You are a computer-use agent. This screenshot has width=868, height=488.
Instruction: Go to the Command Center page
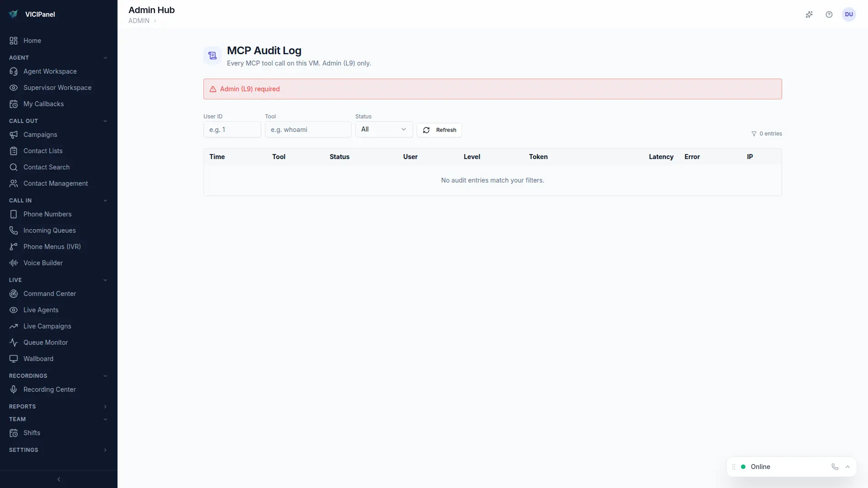tap(48, 293)
